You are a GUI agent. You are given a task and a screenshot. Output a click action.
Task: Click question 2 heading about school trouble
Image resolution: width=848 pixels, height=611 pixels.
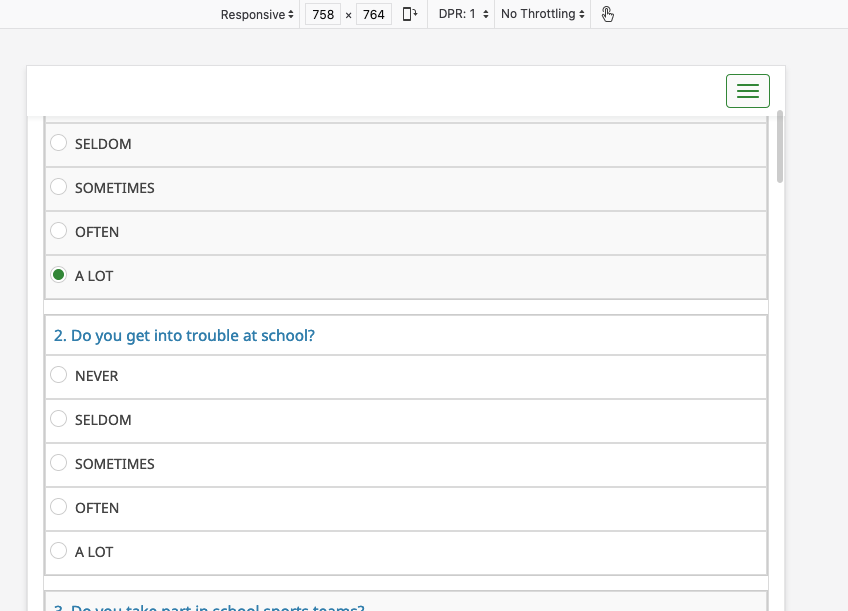coord(184,336)
